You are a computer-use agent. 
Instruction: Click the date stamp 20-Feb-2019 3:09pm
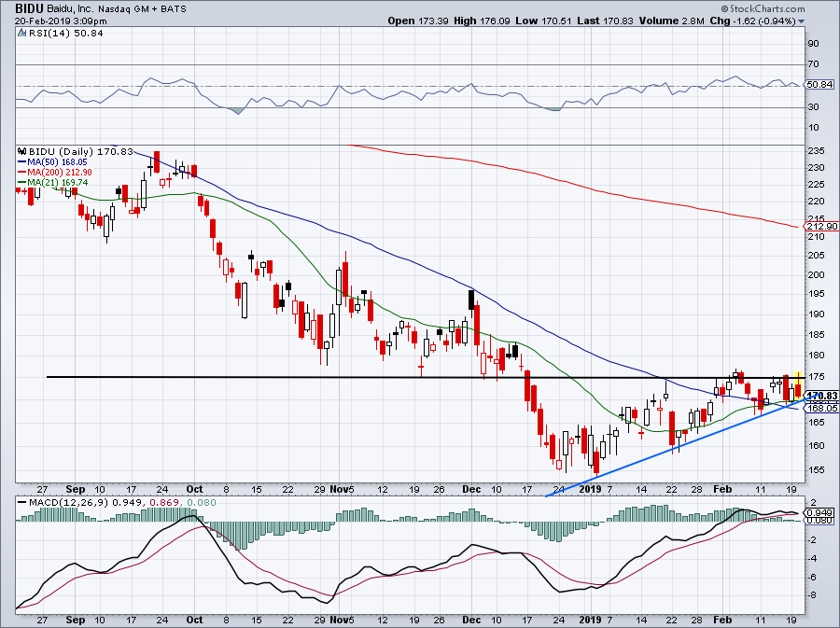click(61, 21)
